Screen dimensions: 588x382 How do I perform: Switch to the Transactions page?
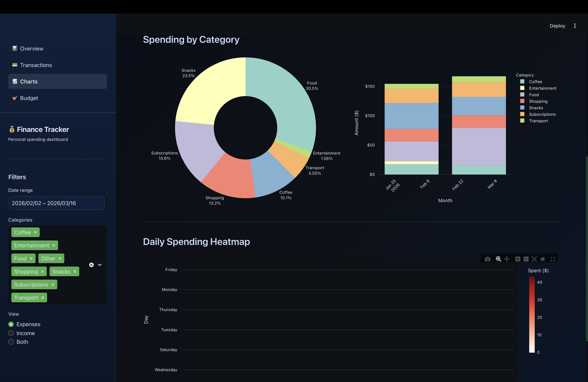(36, 65)
